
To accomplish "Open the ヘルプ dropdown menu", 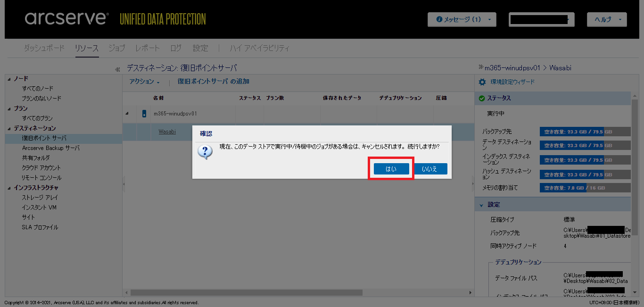I will [607, 19].
